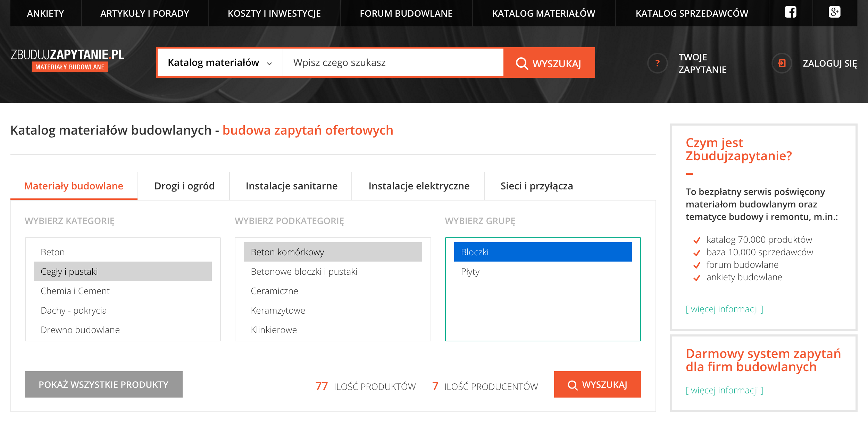Select the Materiały budowlane tab

[x=74, y=186]
